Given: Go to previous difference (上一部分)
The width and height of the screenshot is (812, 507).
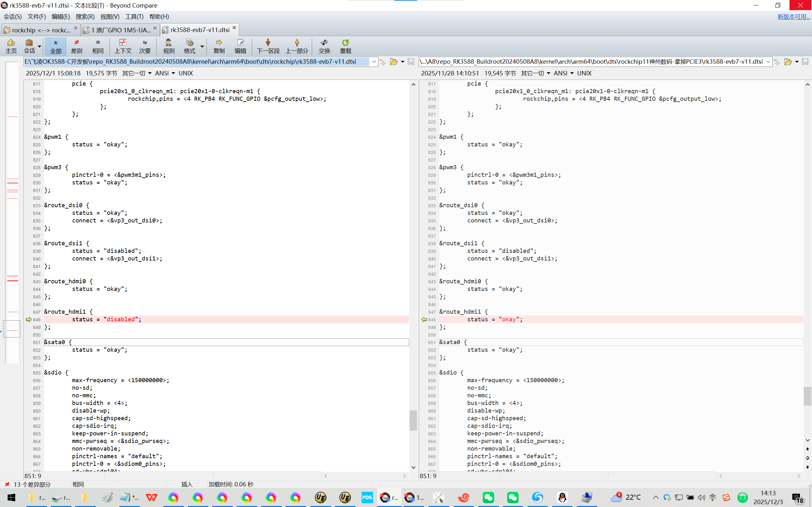Looking at the screenshot, I should (x=297, y=46).
